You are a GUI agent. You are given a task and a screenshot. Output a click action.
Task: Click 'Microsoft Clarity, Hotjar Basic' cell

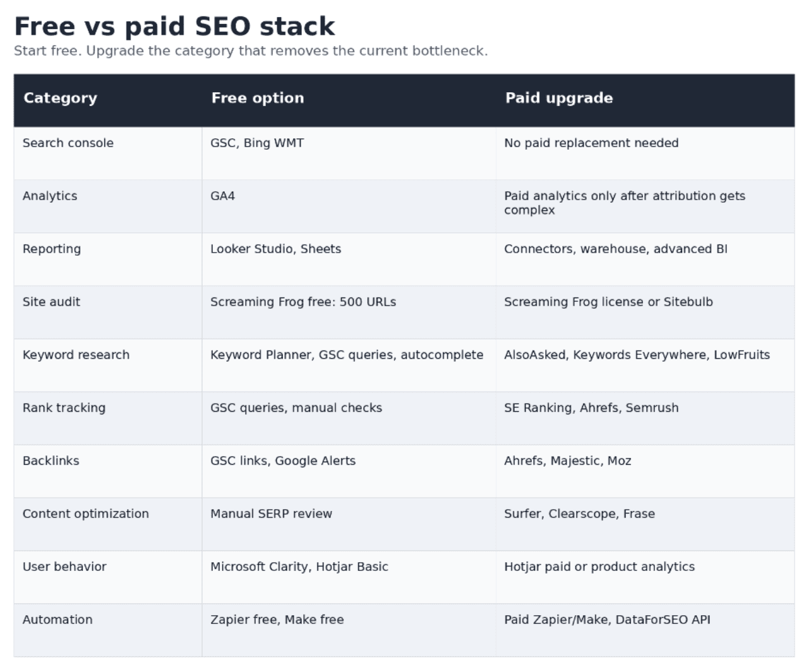tap(349, 578)
